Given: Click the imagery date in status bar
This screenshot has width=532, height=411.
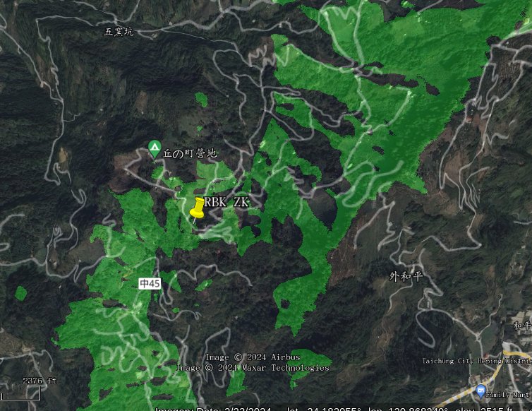Looking at the screenshot, I should (213, 409).
